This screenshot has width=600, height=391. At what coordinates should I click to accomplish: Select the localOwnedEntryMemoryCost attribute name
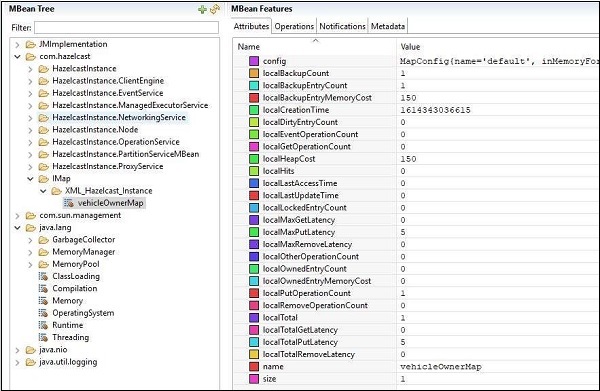(x=316, y=281)
